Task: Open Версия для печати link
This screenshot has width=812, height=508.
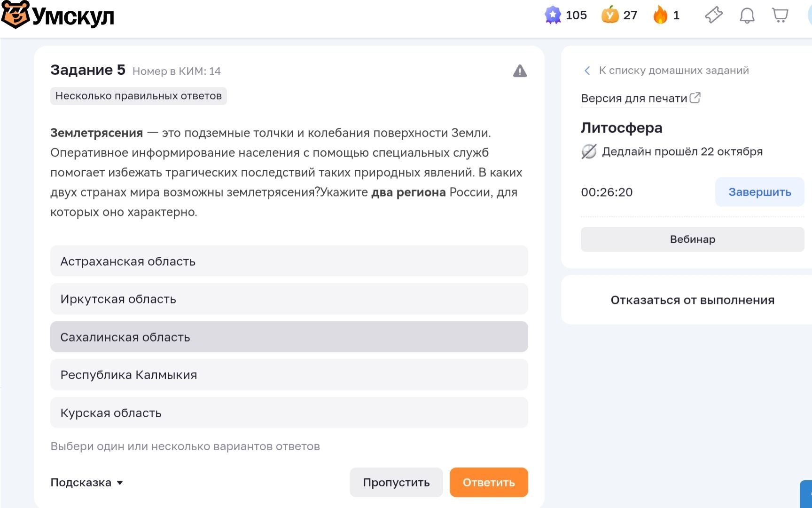Action: (634, 98)
